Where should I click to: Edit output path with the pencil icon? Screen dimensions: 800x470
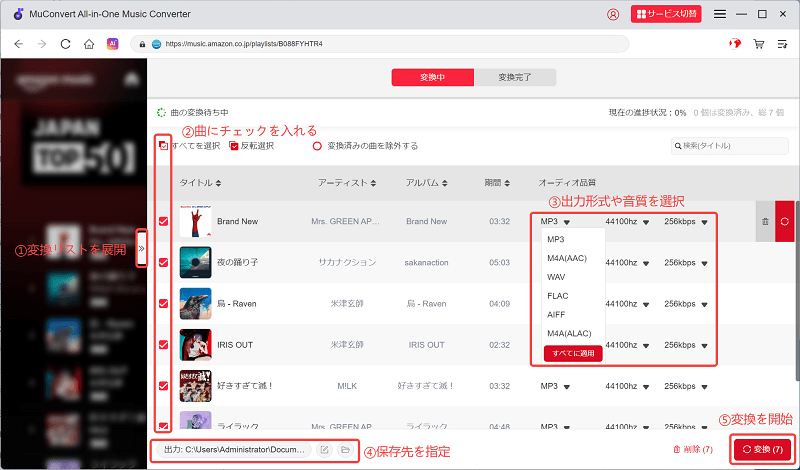324,450
